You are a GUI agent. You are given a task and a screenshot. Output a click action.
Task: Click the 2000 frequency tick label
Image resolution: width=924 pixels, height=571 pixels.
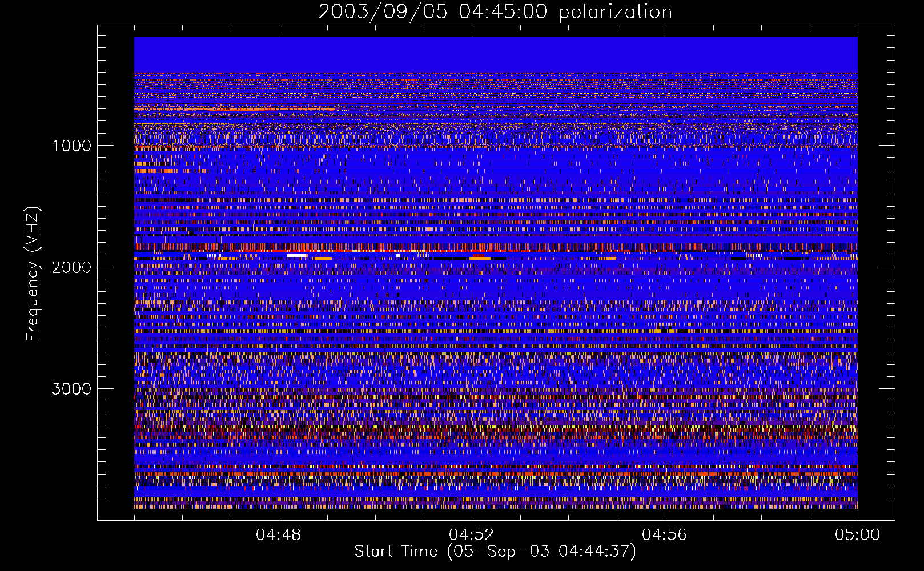71,267
